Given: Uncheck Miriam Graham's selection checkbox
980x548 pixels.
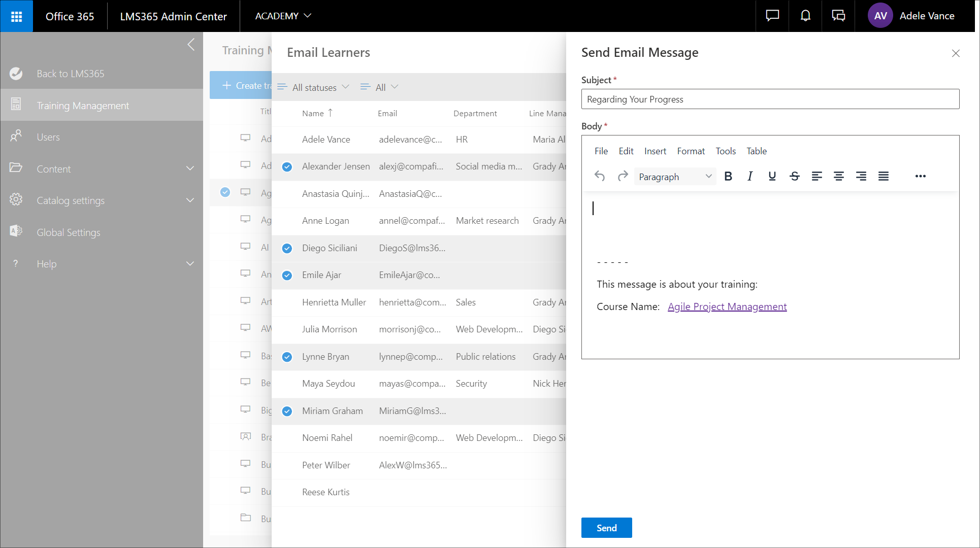Looking at the screenshot, I should 287,411.
